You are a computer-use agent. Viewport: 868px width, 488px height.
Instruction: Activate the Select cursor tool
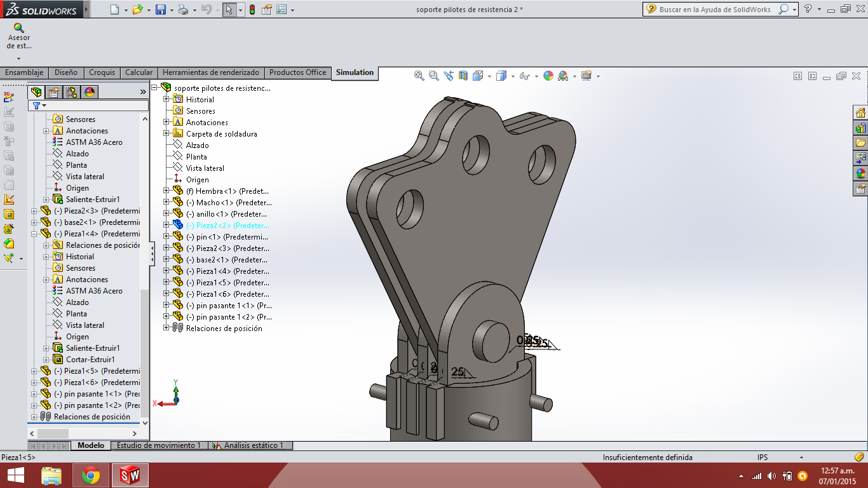point(229,10)
